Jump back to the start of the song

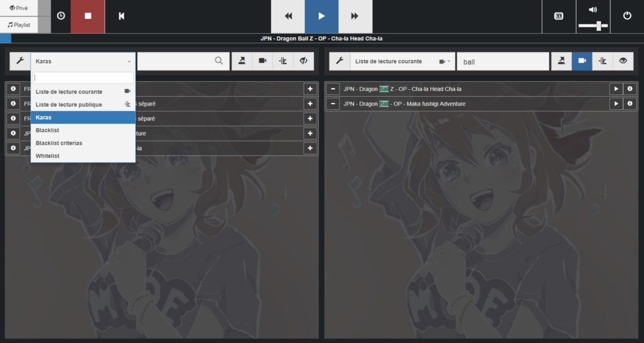pyautogui.click(x=121, y=16)
